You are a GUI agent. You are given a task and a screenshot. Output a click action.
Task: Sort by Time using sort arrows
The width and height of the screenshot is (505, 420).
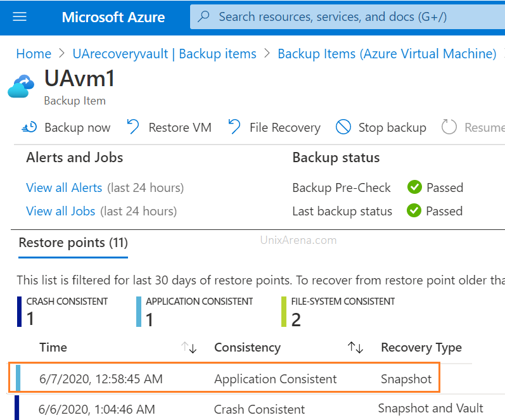click(189, 348)
